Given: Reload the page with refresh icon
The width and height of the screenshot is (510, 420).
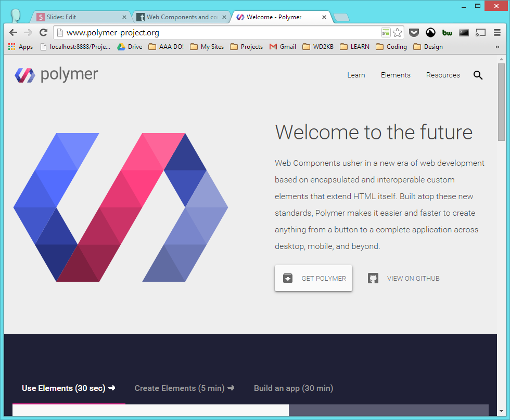Looking at the screenshot, I should coord(43,32).
